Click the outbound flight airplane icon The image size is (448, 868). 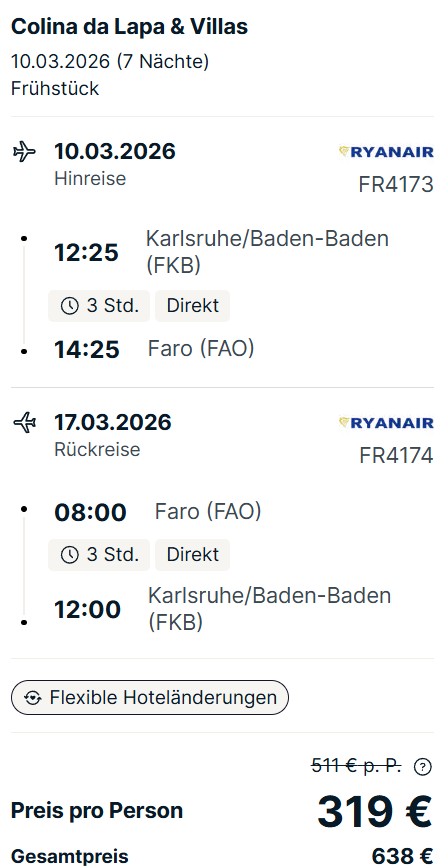pyautogui.click(x=24, y=151)
